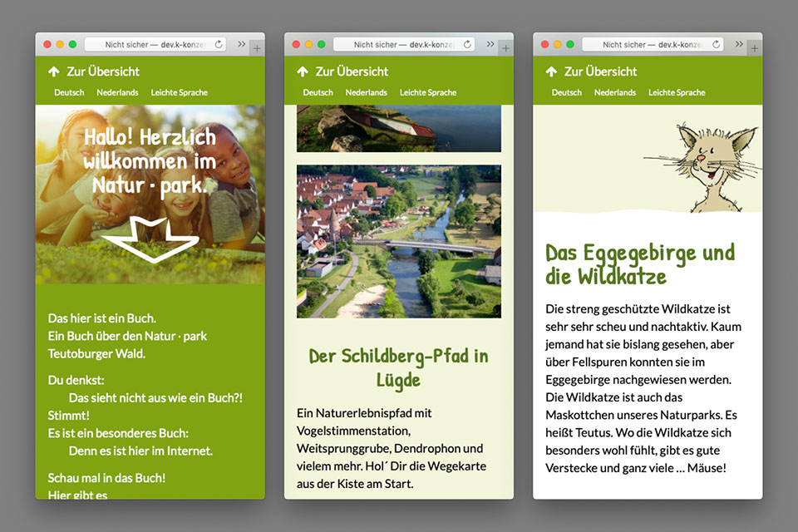Viewport: 798px width, 532px height.
Task: Click the large white down arrow on the welcome photo
Action: [150, 240]
